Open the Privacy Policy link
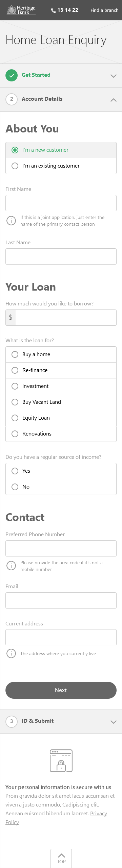The image size is (122, 868). (x=56, y=818)
